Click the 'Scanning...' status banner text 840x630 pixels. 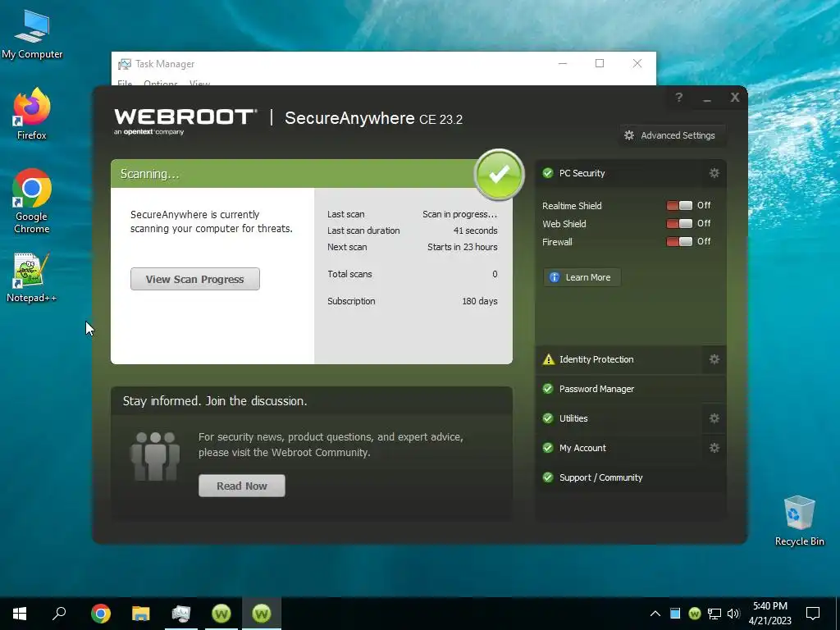click(149, 174)
